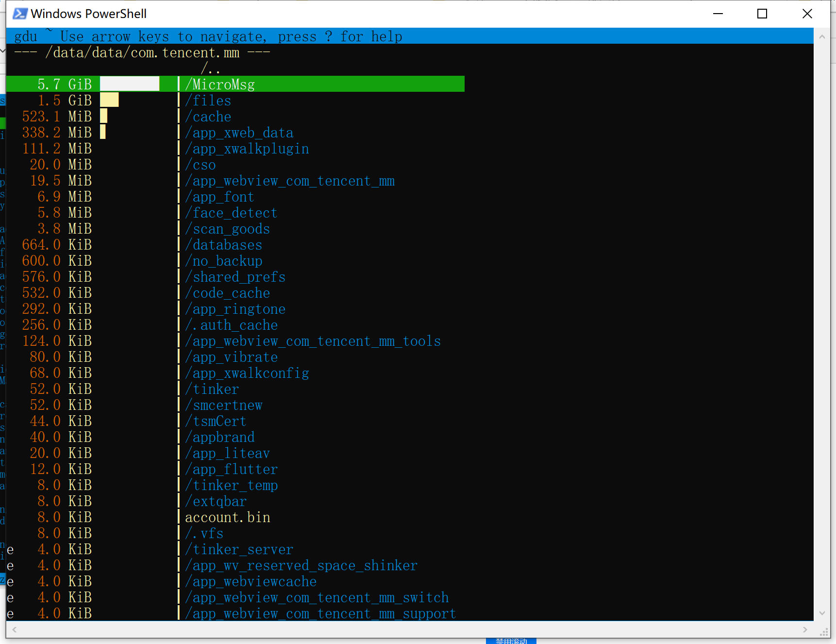Image resolution: width=836 pixels, height=644 pixels.
Task: Select the /code_cache entry
Action: coord(227,293)
